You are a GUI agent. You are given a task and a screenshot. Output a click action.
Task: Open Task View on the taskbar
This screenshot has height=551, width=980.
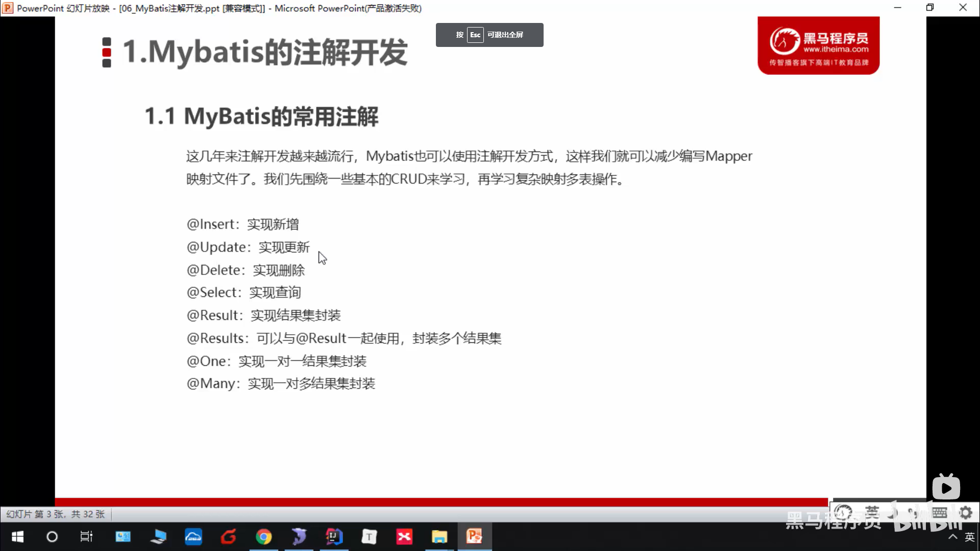[x=87, y=537]
